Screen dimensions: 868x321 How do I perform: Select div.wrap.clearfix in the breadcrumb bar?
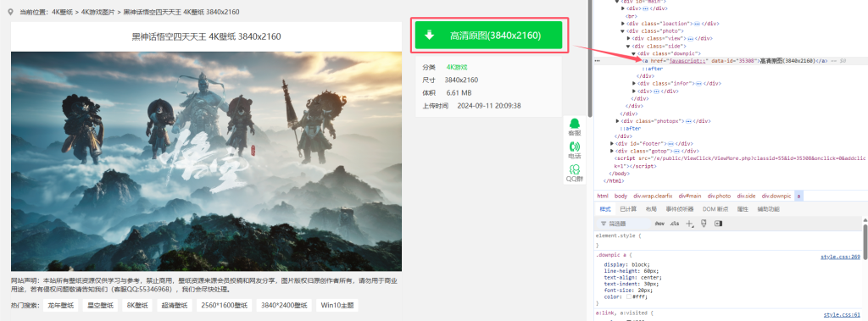[x=653, y=196]
